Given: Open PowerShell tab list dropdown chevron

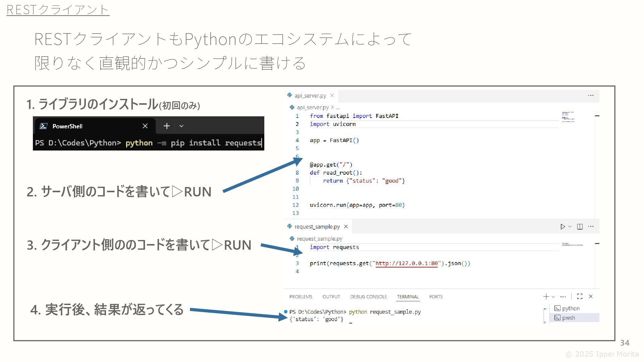Looking at the screenshot, I should [181, 126].
